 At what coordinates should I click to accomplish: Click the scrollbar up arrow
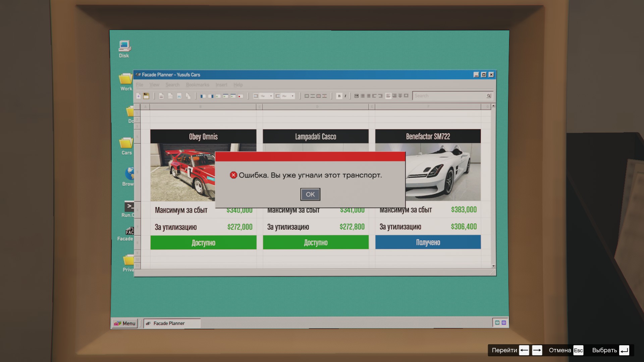click(493, 106)
